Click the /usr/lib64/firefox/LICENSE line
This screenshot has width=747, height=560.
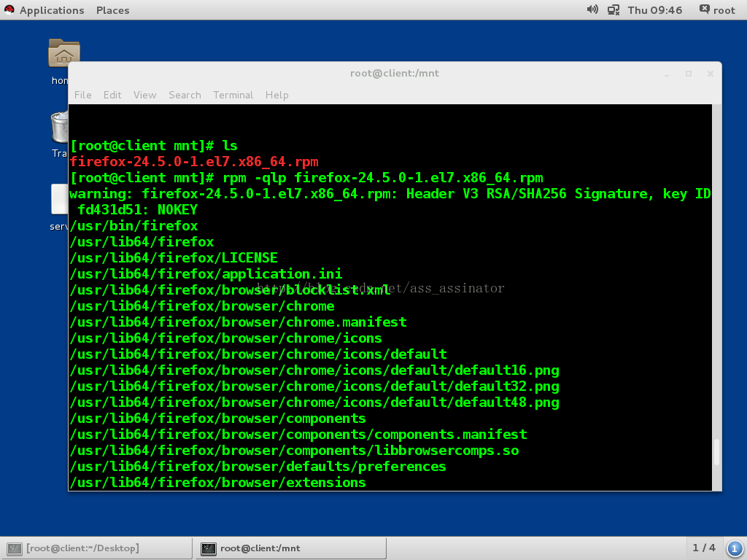[x=174, y=258]
